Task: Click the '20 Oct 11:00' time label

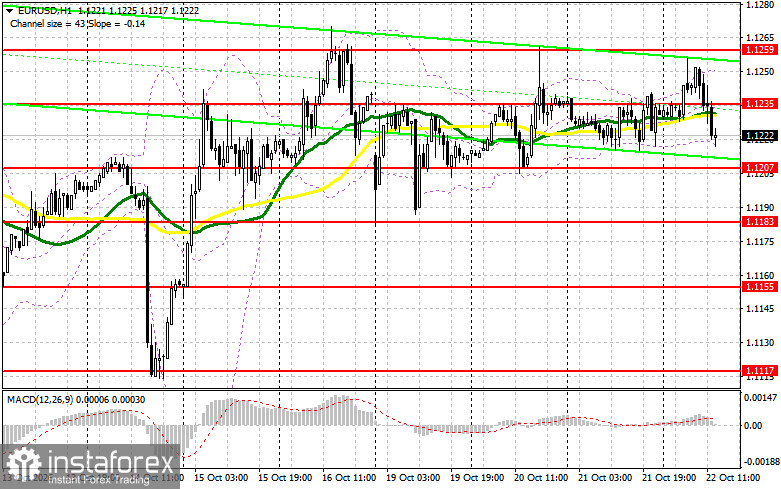Action: [x=541, y=478]
